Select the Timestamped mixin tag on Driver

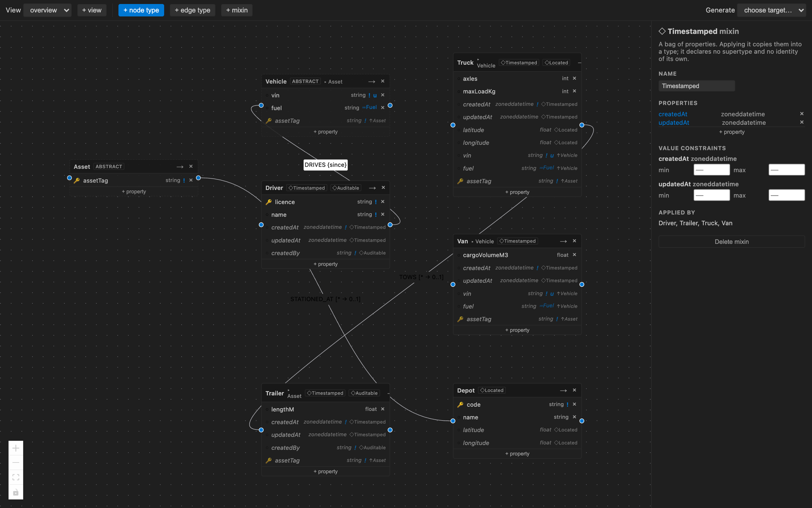pyautogui.click(x=307, y=188)
